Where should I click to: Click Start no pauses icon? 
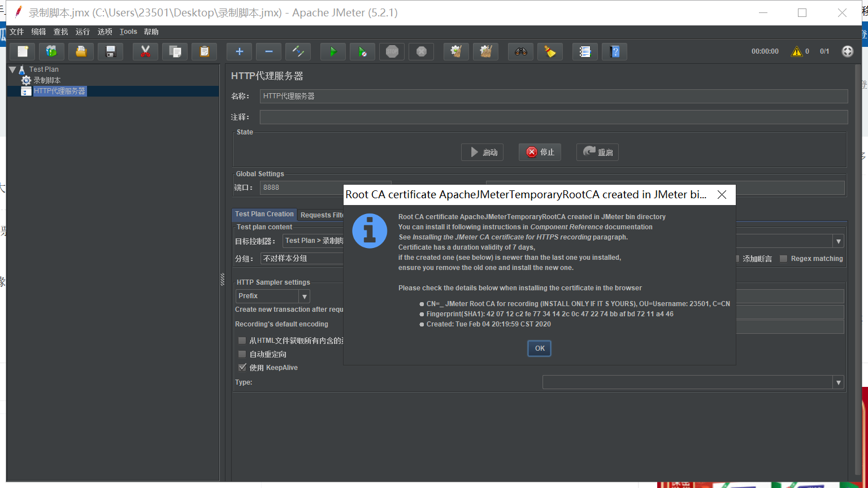(363, 51)
